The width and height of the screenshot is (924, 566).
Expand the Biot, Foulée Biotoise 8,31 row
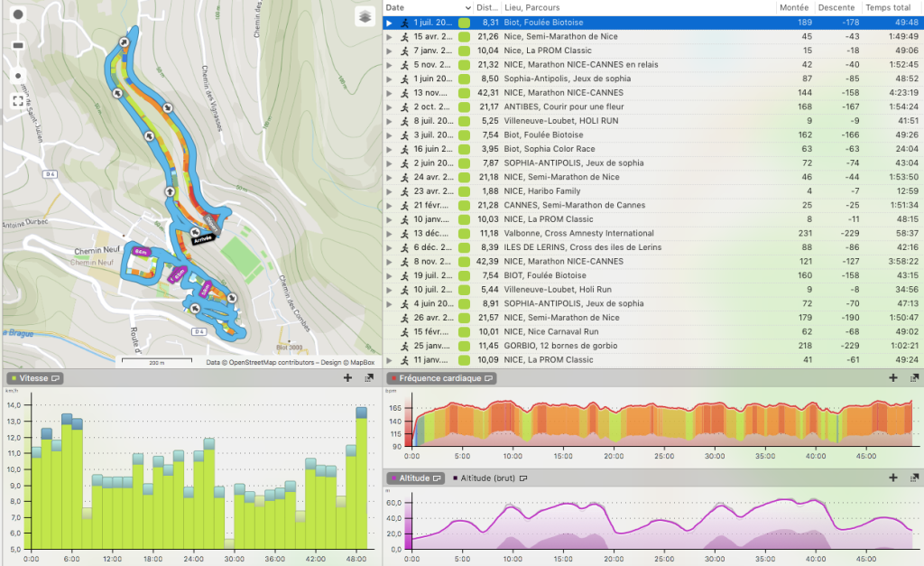389,22
